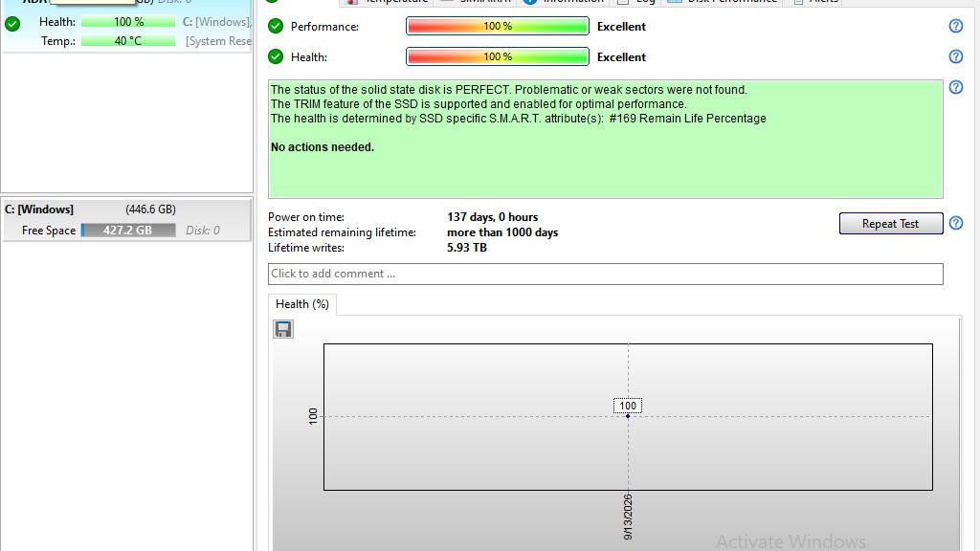
Task: Click the help icon beside Performance rating
Action: (x=956, y=26)
